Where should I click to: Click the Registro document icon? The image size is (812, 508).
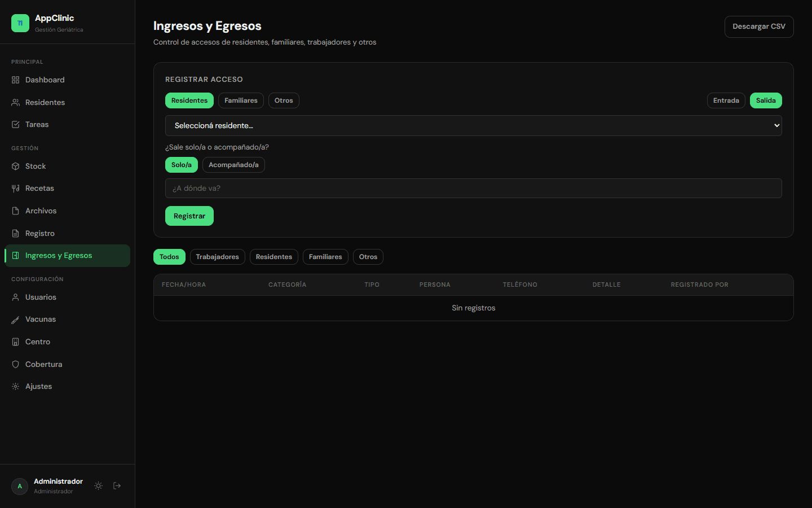(16, 234)
